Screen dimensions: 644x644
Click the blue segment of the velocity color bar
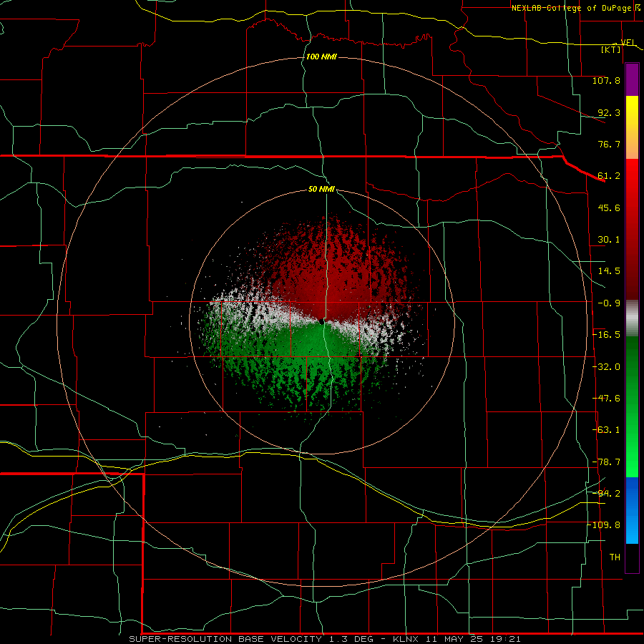(x=632, y=510)
